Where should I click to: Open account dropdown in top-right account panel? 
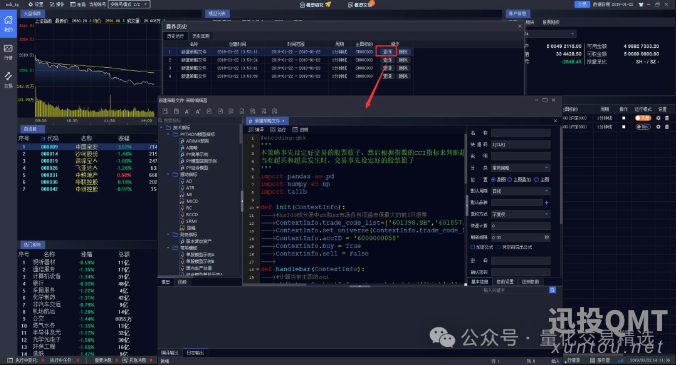pos(551,34)
